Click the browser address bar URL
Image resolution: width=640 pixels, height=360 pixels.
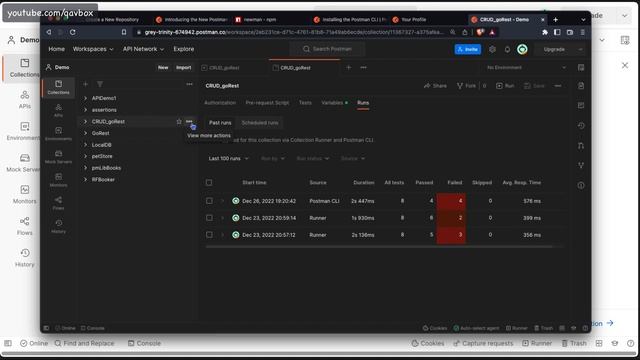point(294,32)
